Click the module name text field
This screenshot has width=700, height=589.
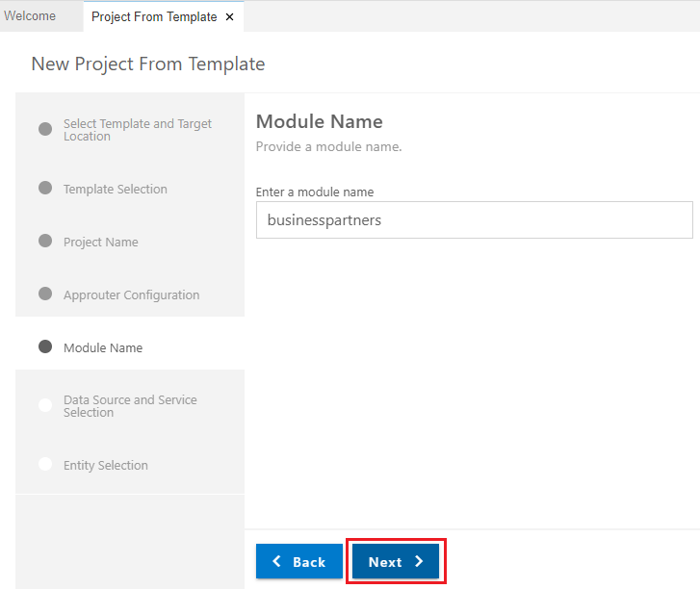pos(474,220)
